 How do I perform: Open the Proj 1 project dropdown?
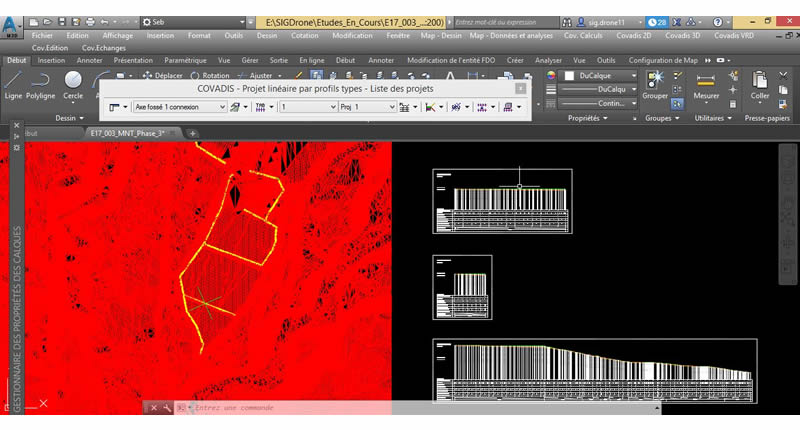pos(368,107)
